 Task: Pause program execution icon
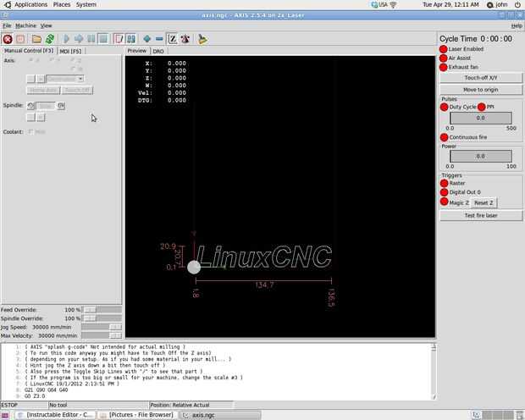tap(91, 39)
